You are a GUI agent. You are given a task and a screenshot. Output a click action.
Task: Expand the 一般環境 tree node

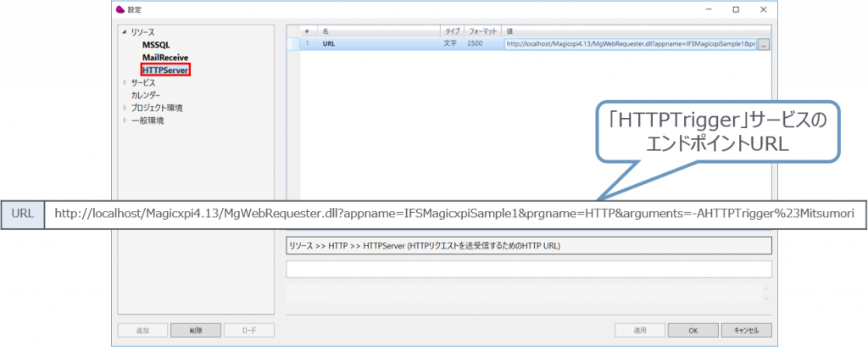pyautogui.click(x=125, y=120)
